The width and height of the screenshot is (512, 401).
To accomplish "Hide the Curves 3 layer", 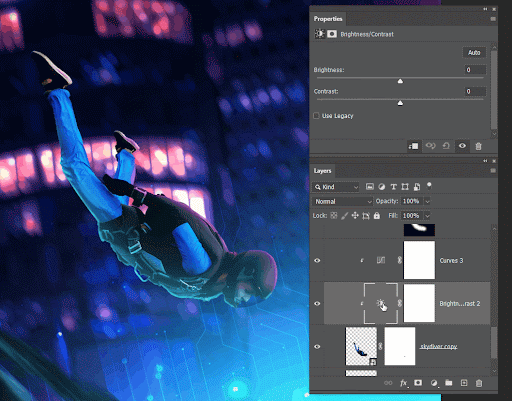I will click(x=317, y=260).
